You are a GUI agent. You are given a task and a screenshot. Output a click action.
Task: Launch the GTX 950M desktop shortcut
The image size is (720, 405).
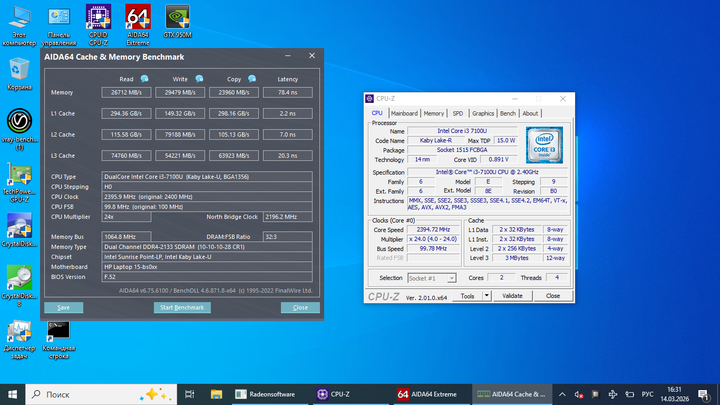click(x=178, y=21)
